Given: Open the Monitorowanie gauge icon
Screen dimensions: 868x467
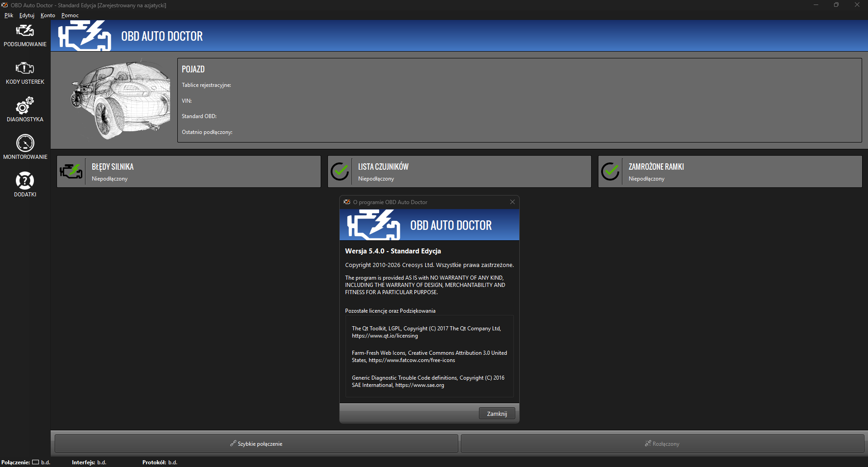Looking at the screenshot, I should (25, 143).
